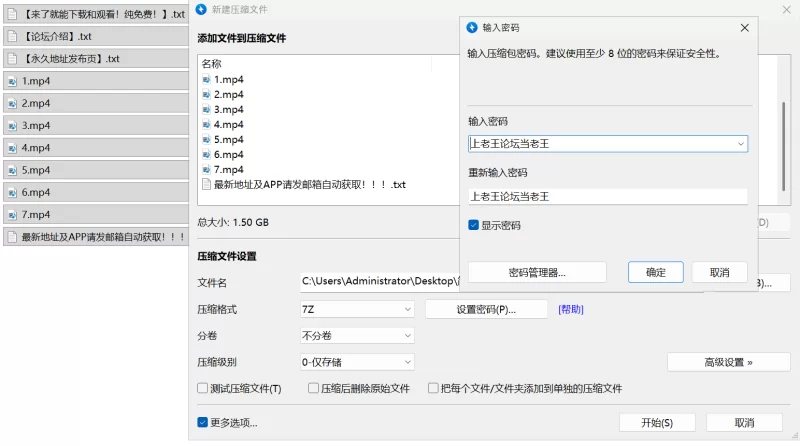Image resolution: width=800 pixels, height=446 pixels.
Task: Select 最新地址及APP请发邮箱自动获取 row in left pane
Action: tap(96, 237)
